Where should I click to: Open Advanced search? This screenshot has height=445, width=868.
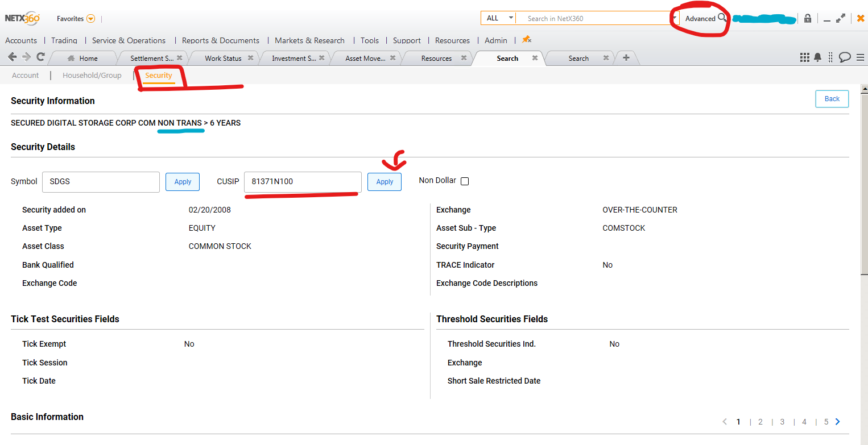(x=700, y=19)
